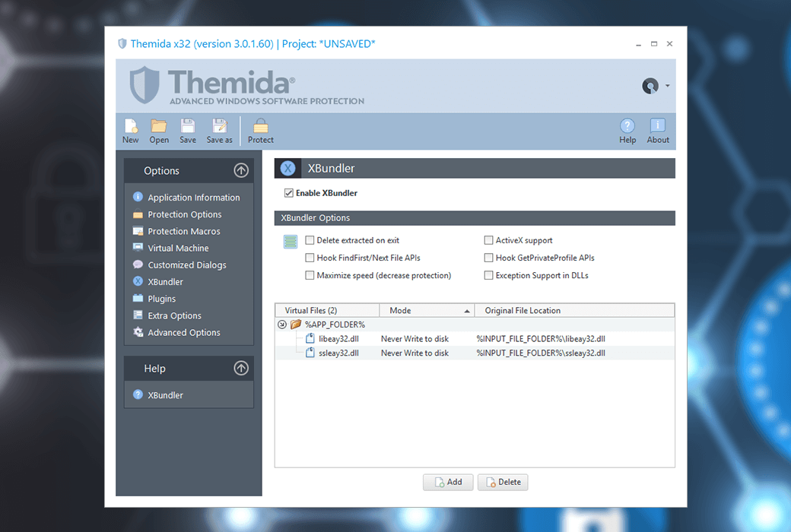Image resolution: width=791 pixels, height=532 pixels.
Task: Delete selected file with Delete button
Action: tap(502, 482)
